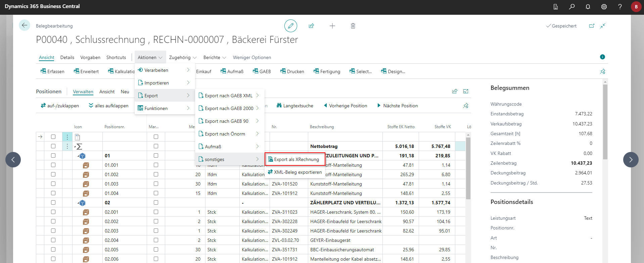Screen dimensions: 644x263
Task: Open Export nach GAEB 90 menu item
Action: coord(230,121)
